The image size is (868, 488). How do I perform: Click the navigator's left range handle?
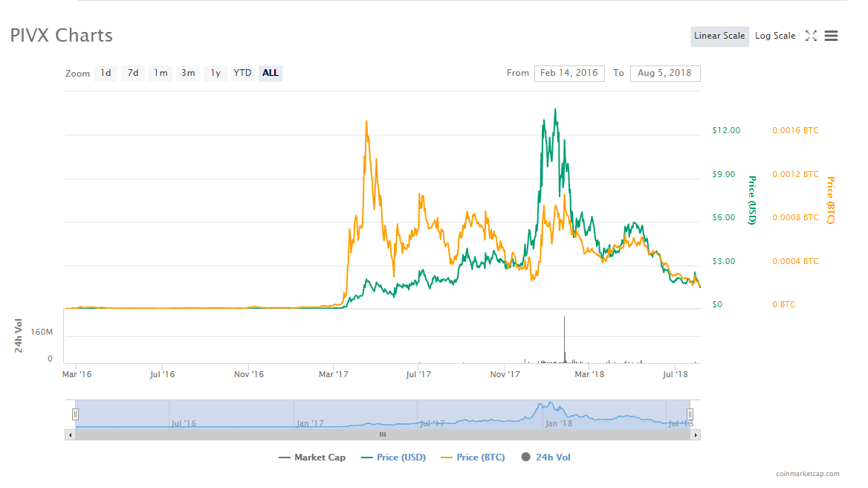[x=75, y=414]
